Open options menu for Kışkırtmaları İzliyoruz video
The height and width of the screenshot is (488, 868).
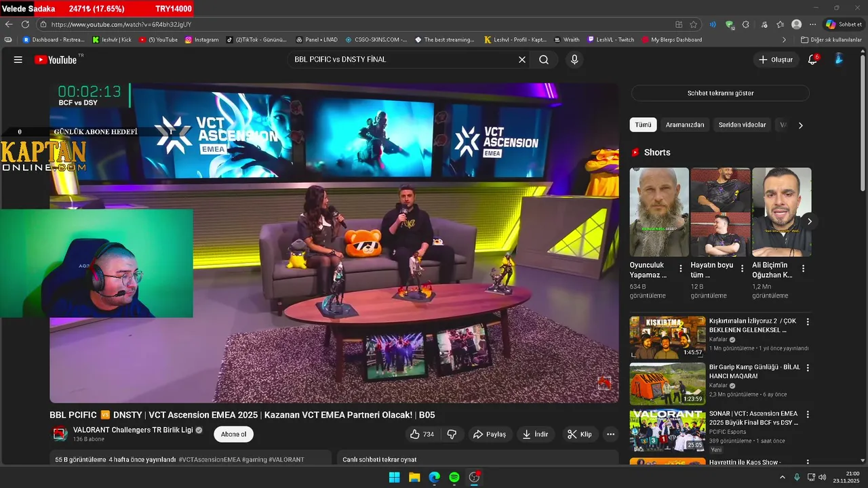[x=808, y=322]
